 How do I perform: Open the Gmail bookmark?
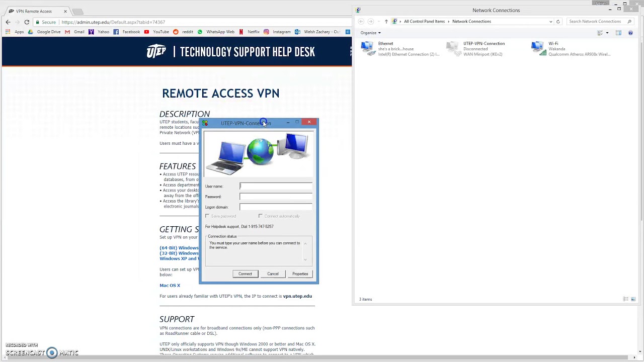coord(74,32)
